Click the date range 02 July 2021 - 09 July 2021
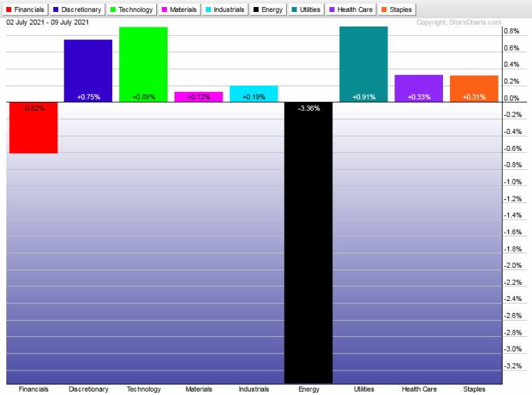 (48, 22)
